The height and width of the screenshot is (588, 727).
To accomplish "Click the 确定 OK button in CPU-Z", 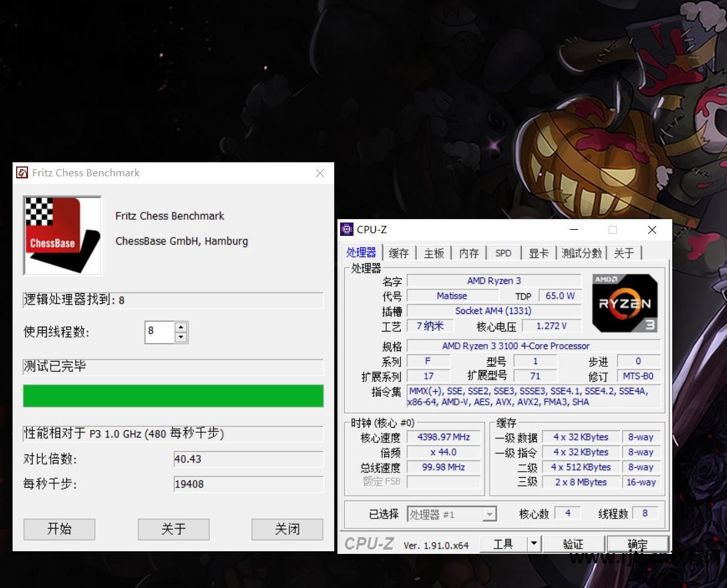I will tap(637, 544).
